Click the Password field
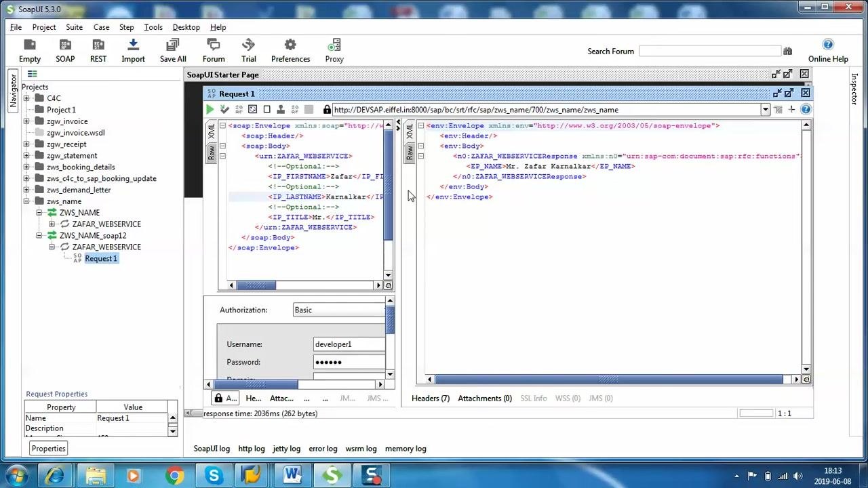Viewport: 868px width, 488px height. coord(349,362)
